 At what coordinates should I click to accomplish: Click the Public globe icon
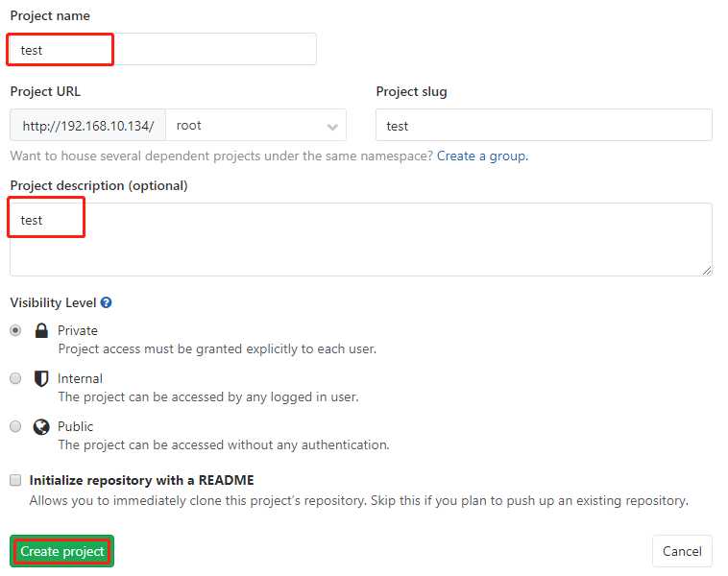[41, 426]
